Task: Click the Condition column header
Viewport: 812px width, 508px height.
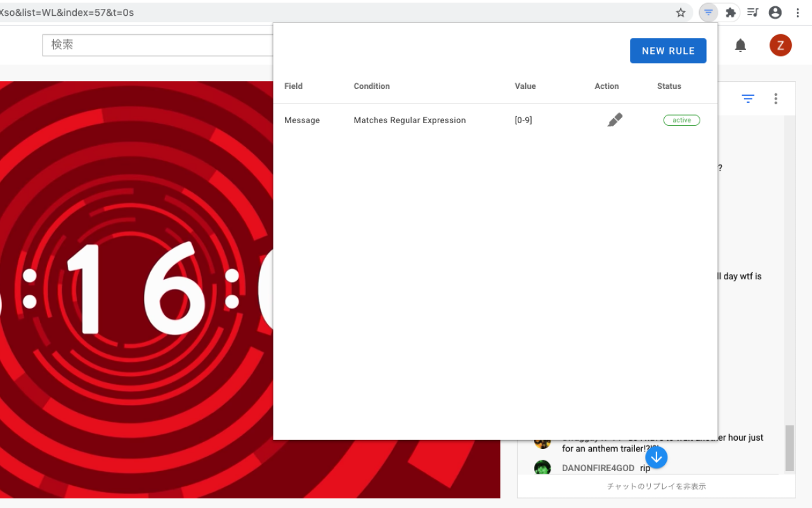Action: coord(372,86)
